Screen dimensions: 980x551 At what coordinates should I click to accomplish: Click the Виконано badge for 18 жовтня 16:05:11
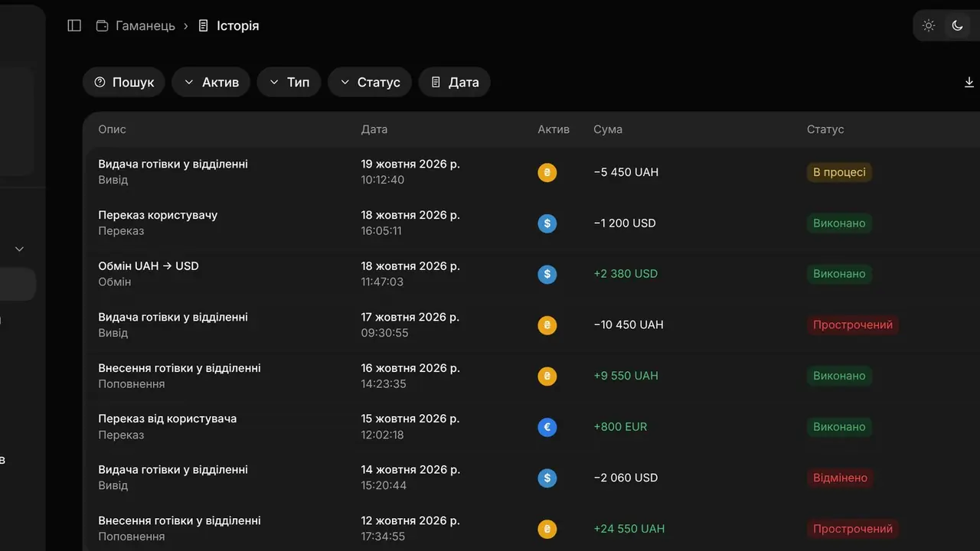click(x=839, y=223)
